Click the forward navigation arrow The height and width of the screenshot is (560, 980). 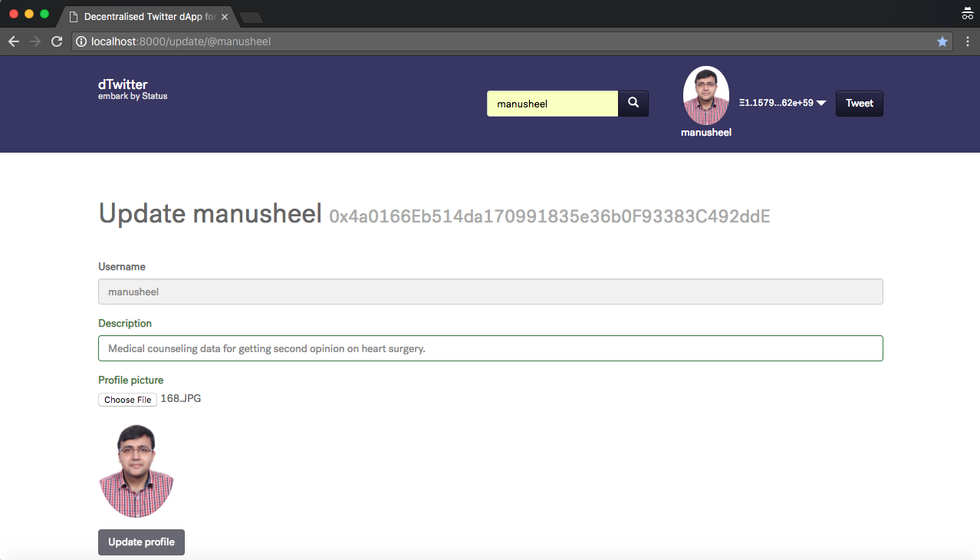coord(35,41)
